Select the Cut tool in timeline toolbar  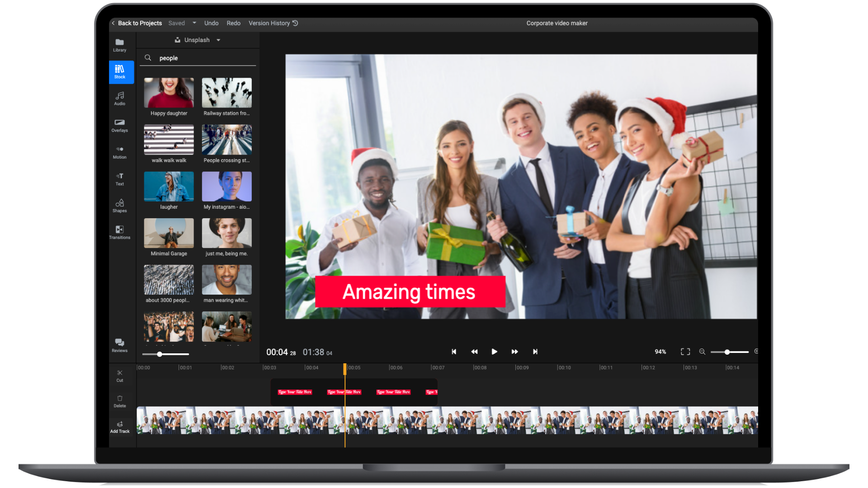click(x=119, y=375)
